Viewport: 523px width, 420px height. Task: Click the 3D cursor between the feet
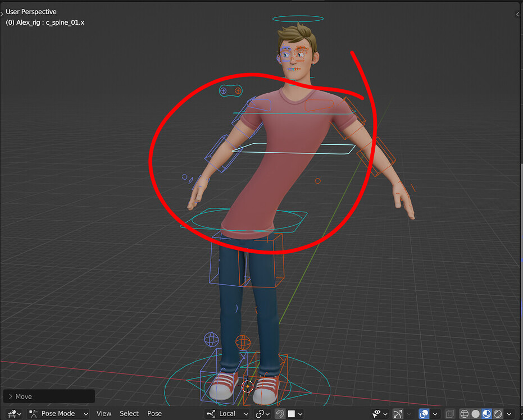click(248, 387)
